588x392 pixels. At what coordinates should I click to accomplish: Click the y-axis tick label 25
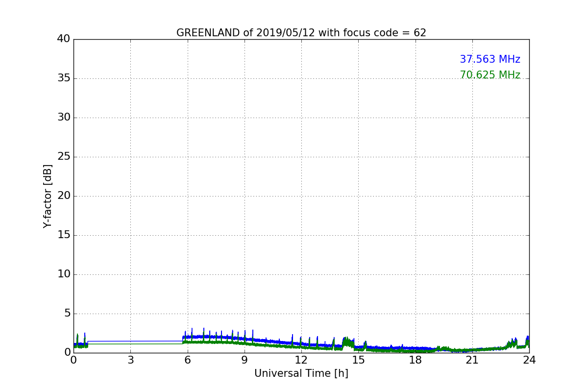coord(64,157)
